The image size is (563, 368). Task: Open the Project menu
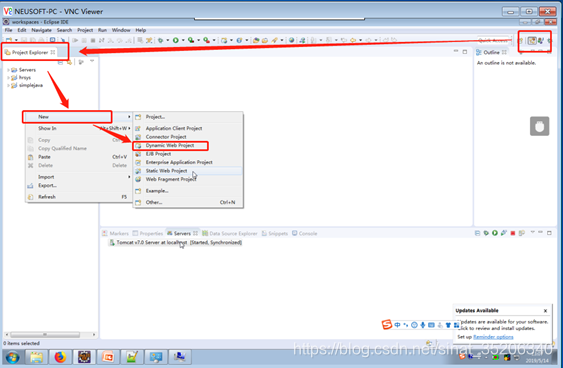(x=85, y=30)
